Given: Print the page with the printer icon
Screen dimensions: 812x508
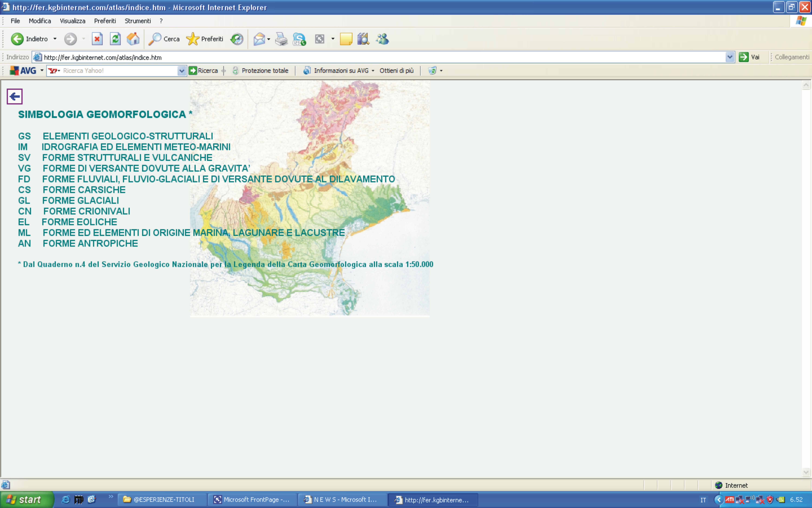Looking at the screenshot, I should (x=281, y=39).
